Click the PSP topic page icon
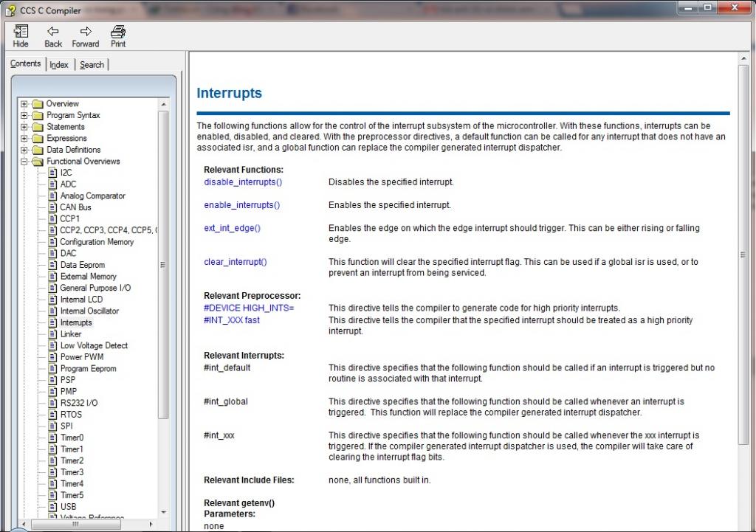Viewport: 756px width, 532px height. click(x=53, y=380)
